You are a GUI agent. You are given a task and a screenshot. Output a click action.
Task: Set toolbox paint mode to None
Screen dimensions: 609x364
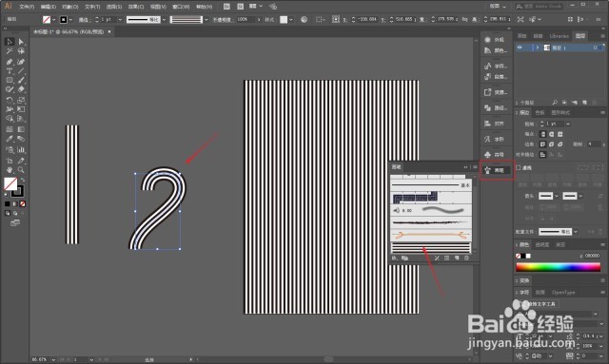(23, 203)
